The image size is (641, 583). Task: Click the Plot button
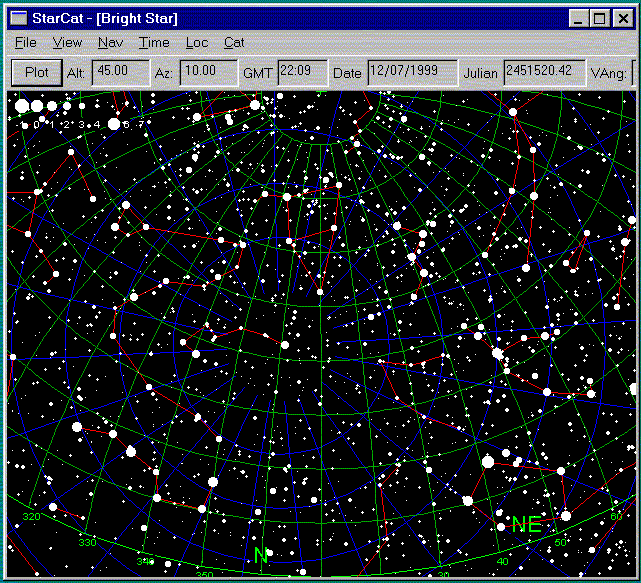point(37,73)
